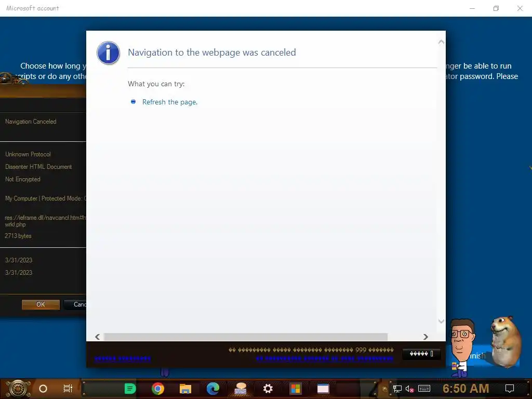Screen dimensions: 532x399
Task: Click the vertical scrollbar down chevron
Action: pyautogui.click(x=441, y=321)
